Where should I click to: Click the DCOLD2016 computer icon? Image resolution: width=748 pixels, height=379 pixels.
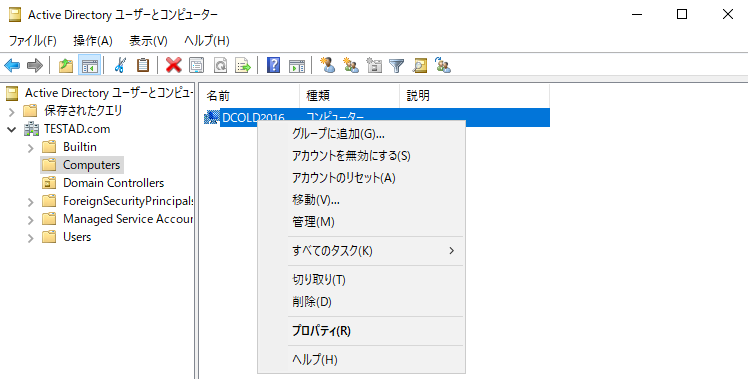211,117
